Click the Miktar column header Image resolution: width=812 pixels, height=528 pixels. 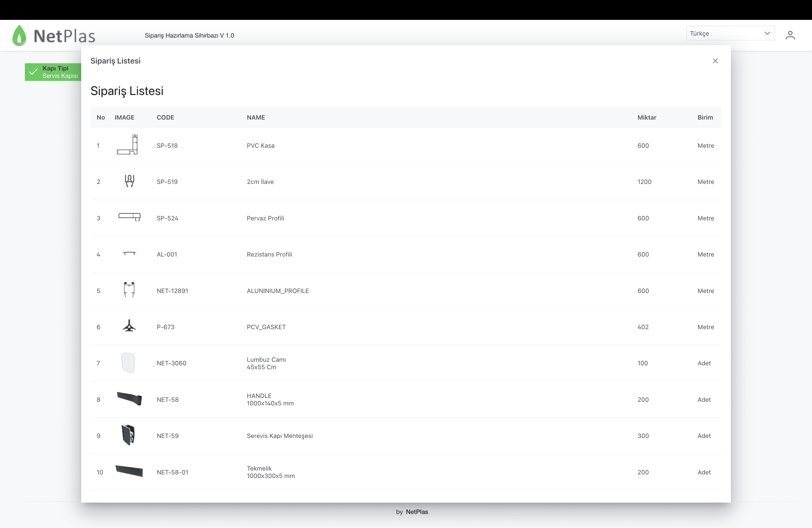point(647,117)
